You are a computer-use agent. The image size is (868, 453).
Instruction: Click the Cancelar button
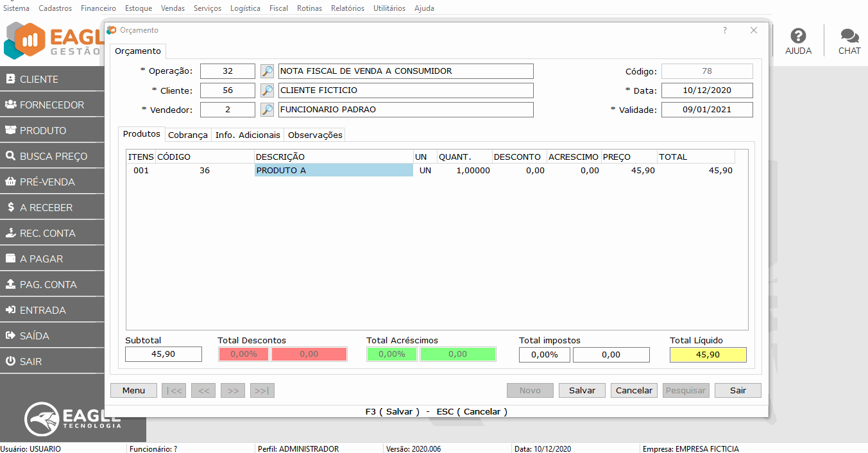(x=634, y=390)
